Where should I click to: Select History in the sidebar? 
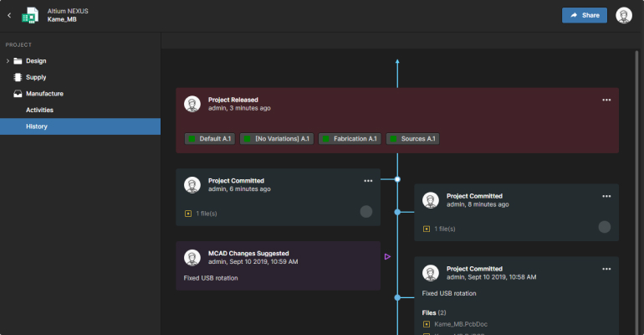point(80,126)
